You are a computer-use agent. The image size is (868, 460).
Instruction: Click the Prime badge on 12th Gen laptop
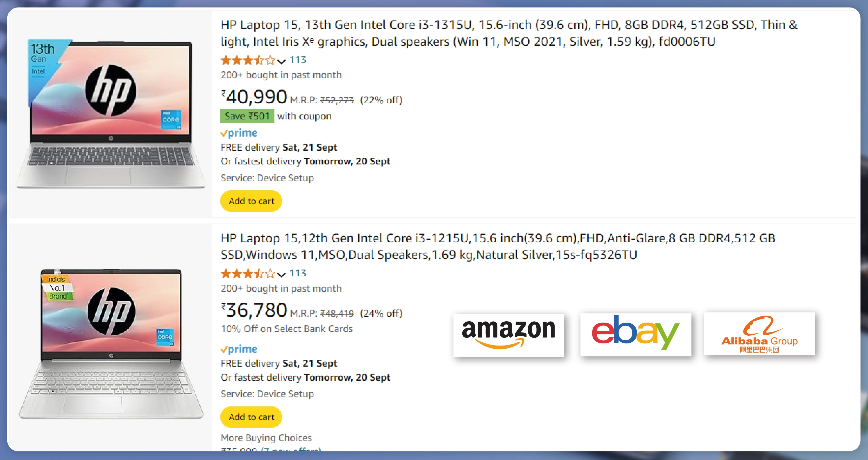239,349
